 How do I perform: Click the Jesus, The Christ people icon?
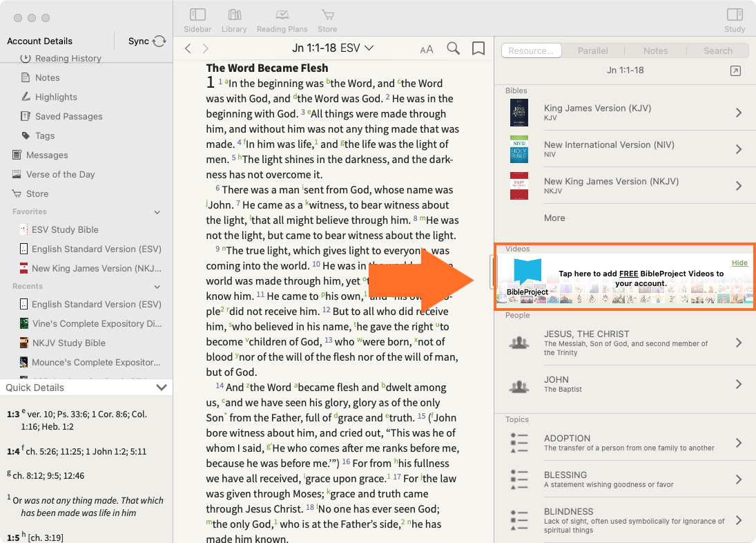[x=518, y=343]
